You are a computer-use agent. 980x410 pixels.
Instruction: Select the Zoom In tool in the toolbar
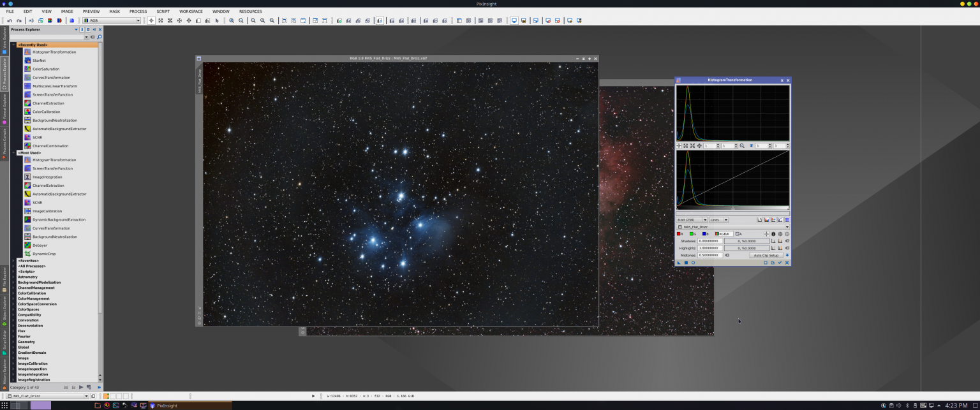pos(232,20)
